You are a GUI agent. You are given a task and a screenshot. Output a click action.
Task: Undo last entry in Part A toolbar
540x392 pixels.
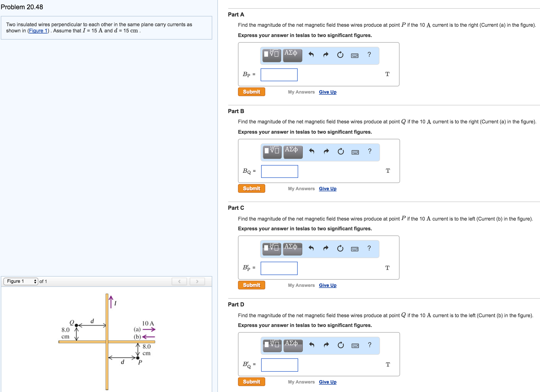click(x=311, y=54)
